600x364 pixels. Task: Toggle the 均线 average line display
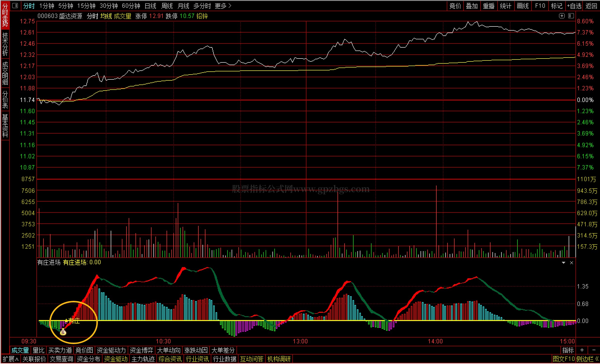(106, 16)
